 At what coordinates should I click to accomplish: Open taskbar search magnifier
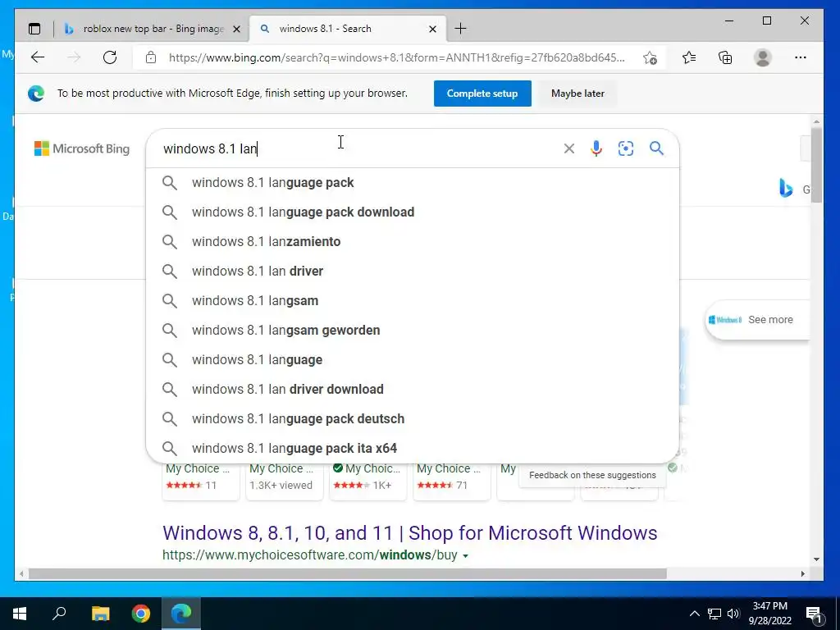[59, 614]
